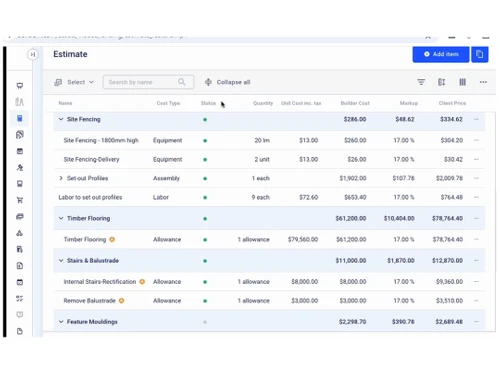Screen dimensions: 500x375
Task: Open the triangle shapes icon in sidebar
Action: [x=20, y=233]
